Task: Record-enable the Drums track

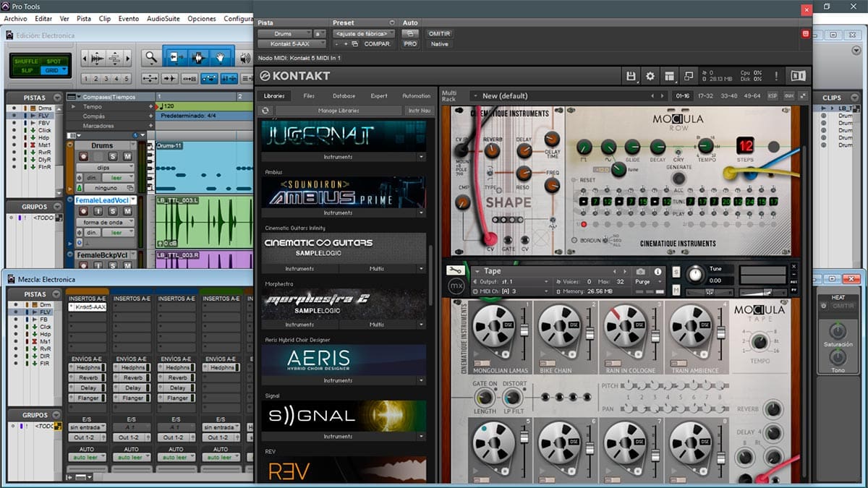Action: (x=84, y=156)
